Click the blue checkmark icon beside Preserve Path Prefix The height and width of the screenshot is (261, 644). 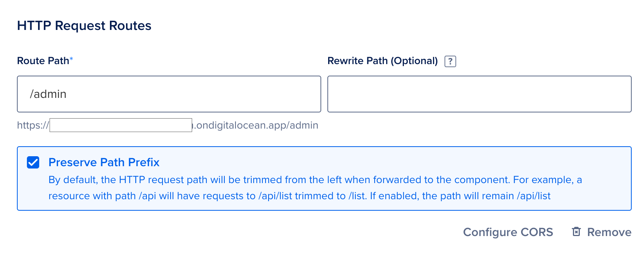click(x=33, y=162)
